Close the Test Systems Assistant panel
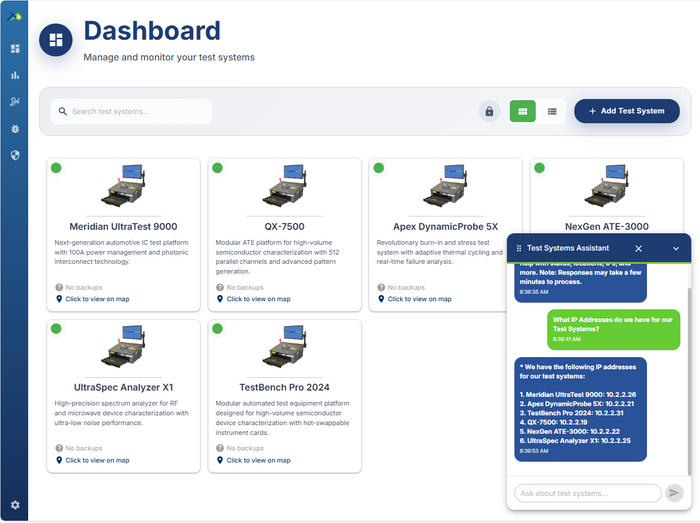Screen dimensions: 700x523 (x=639, y=248)
